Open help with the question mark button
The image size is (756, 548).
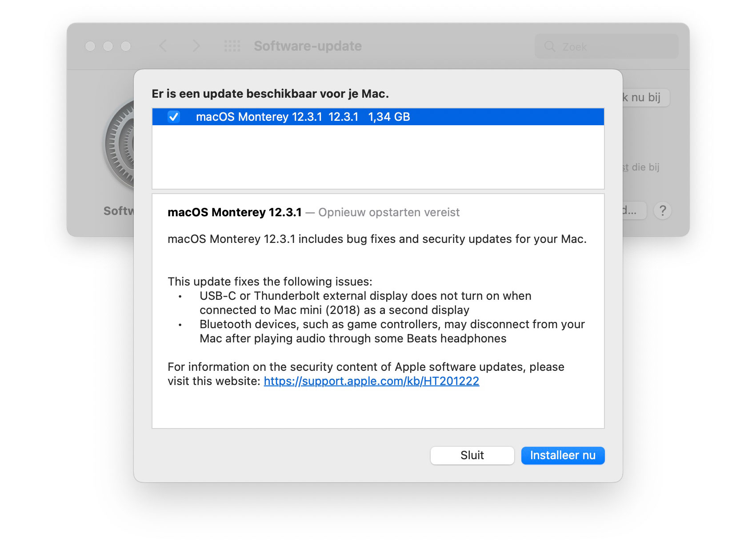tap(662, 210)
